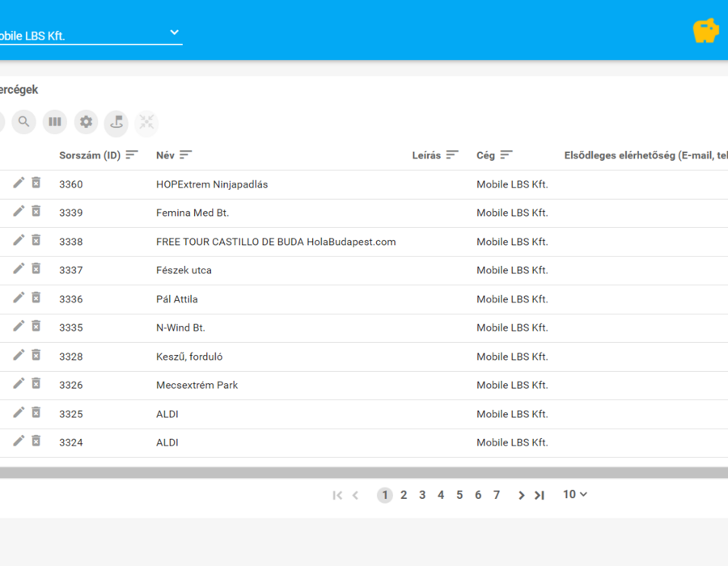Open the rows-per-page dropdown showing 10
Image resolution: width=728 pixels, height=566 pixels.
point(575,495)
